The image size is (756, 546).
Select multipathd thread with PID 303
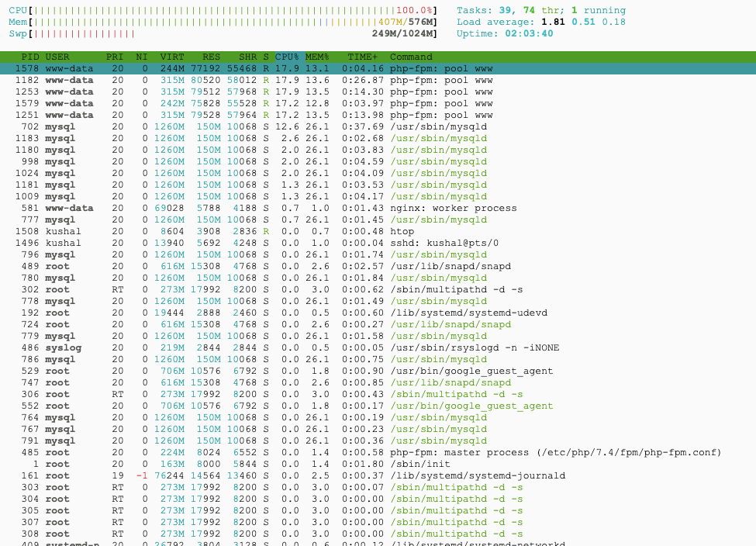tap(378, 487)
